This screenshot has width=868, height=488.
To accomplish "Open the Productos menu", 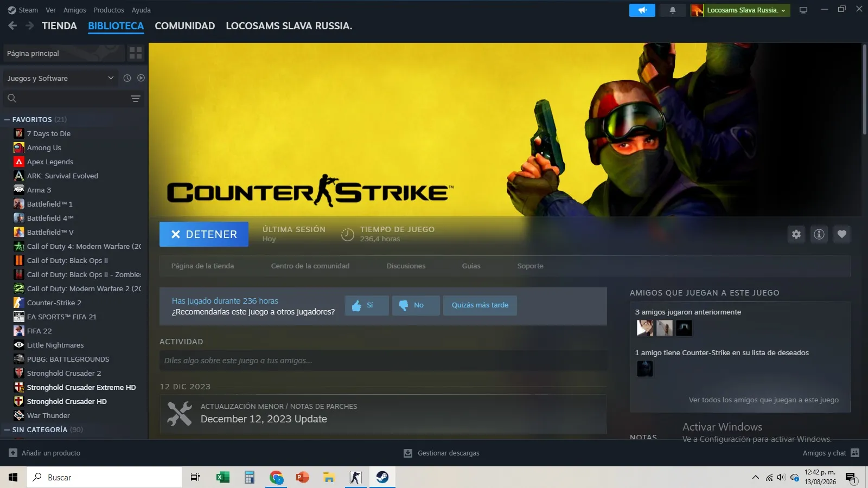I will (x=108, y=10).
